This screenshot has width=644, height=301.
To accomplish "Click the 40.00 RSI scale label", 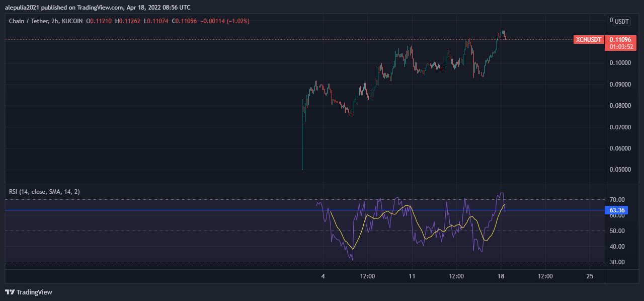I will pos(617,247).
